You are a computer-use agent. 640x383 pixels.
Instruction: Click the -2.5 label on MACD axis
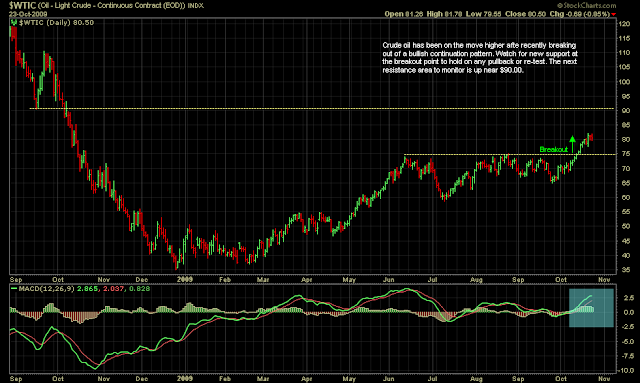(x=627, y=327)
